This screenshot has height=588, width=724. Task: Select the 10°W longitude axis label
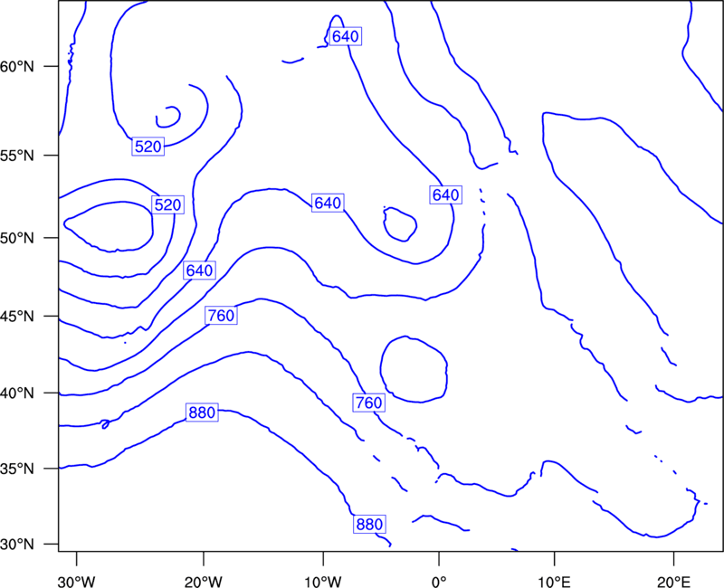coord(323,582)
